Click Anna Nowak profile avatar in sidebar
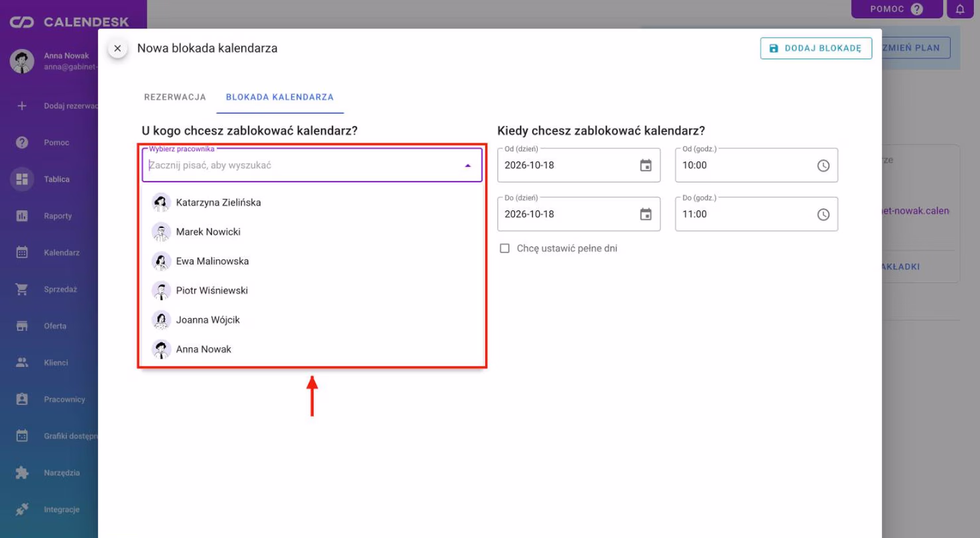 (22, 61)
